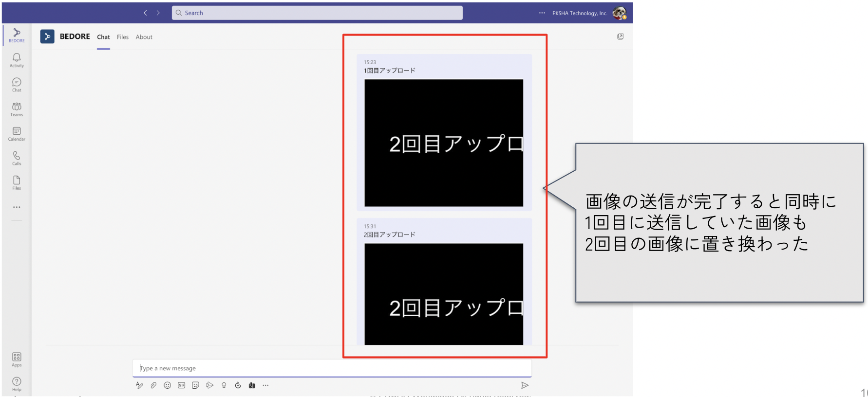The image size is (868, 397).
Task: Open settings and more (top ellipsis)
Action: (542, 13)
